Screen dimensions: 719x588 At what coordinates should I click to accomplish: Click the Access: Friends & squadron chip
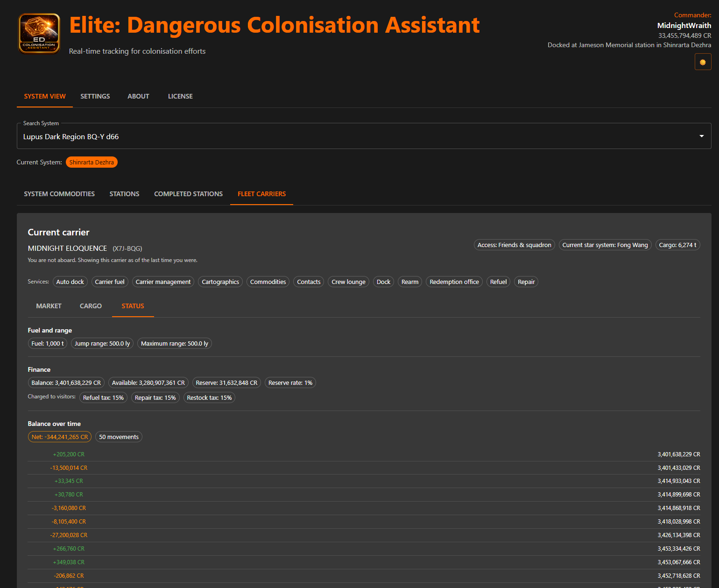pyautogui.click(x=515, y=245)
